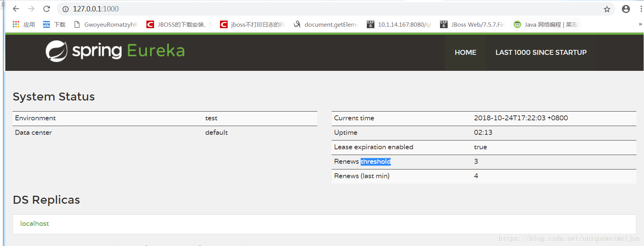
Task: Click the Uptime value 02:13
Action: pyautogui.click(x=483, y=133)
